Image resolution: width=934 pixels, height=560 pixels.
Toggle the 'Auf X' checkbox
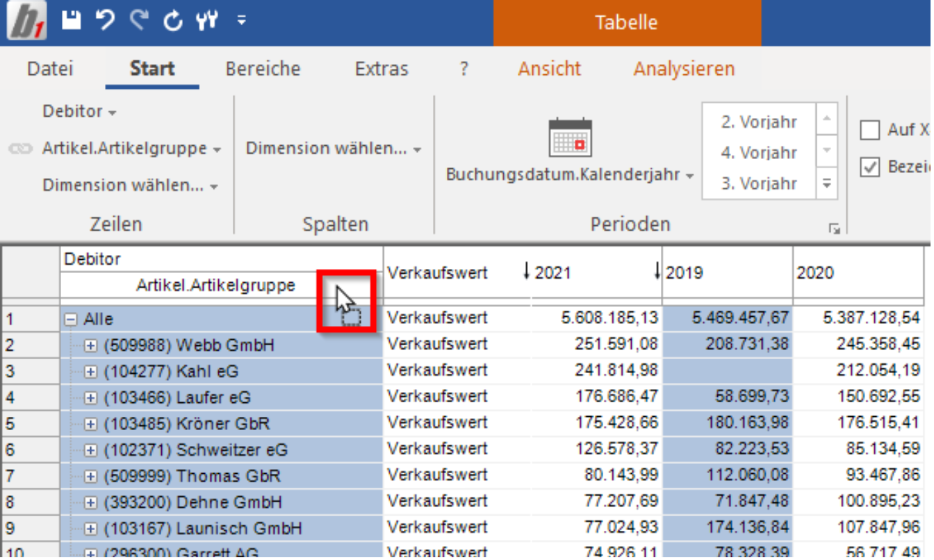(x=870, y=130)
